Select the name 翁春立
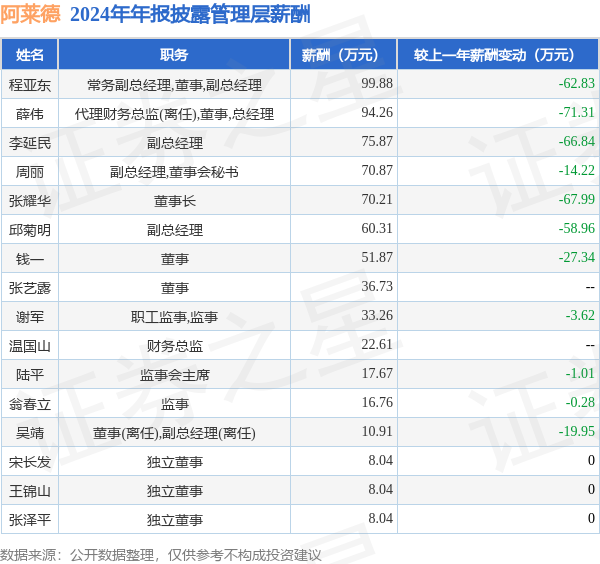The image size is (600, 564). [30, 404]
